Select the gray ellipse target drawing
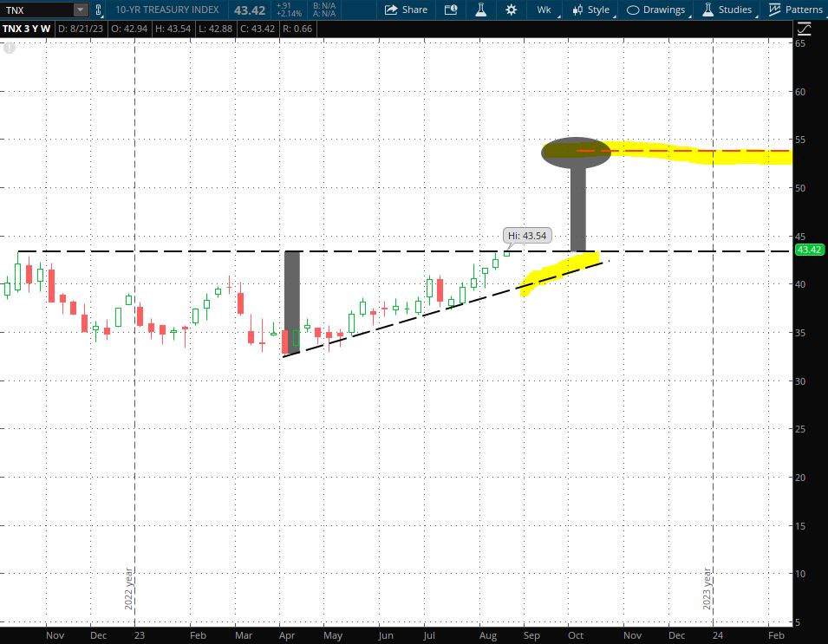Image resolution: width=828 pixels, height=644 pixels. point(576,153)
